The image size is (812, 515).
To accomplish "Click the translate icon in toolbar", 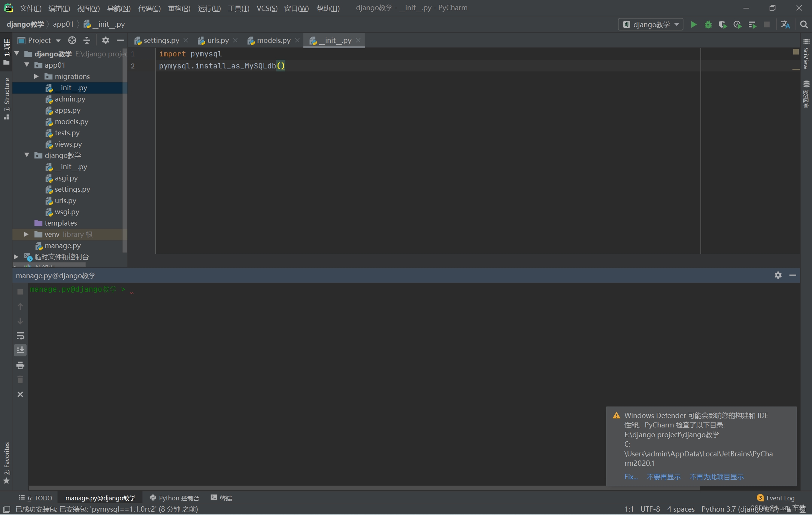I will (785, 24).
